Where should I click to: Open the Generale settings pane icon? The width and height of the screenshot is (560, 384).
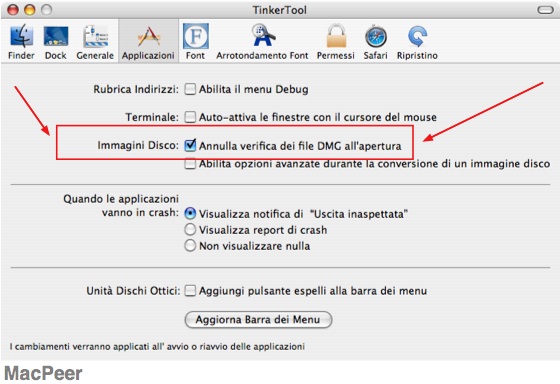pos(95,37)
